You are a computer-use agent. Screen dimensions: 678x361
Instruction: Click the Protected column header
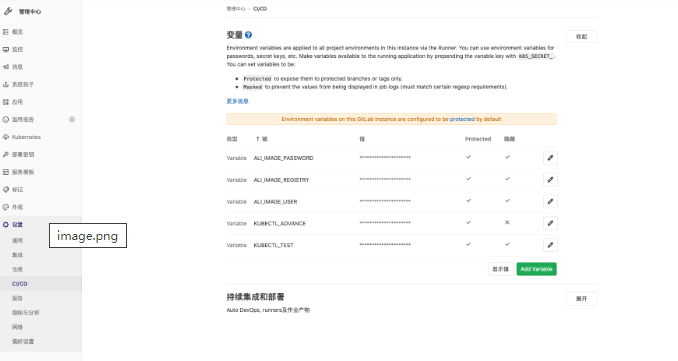pos(478,139)
